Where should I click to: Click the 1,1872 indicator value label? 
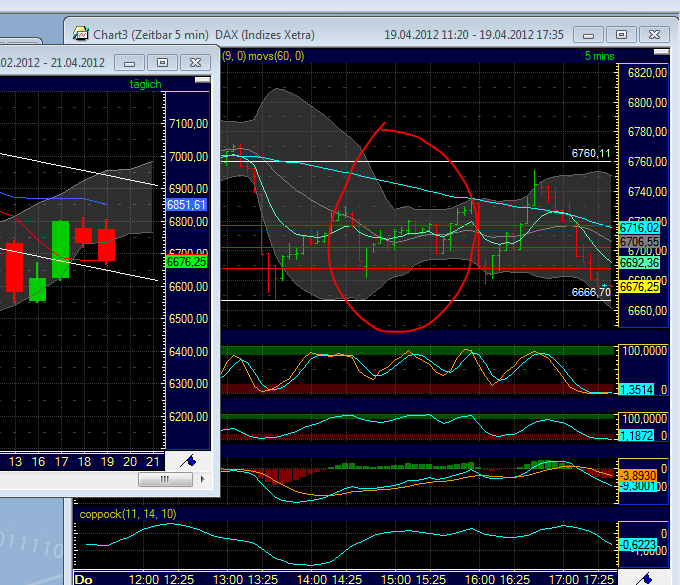[636, 435]
